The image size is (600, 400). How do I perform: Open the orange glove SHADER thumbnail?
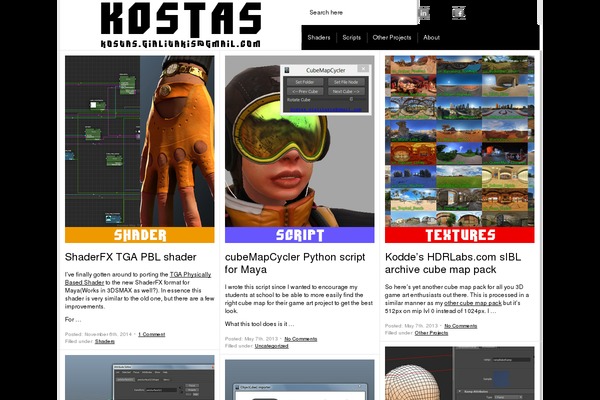[140, 149]
